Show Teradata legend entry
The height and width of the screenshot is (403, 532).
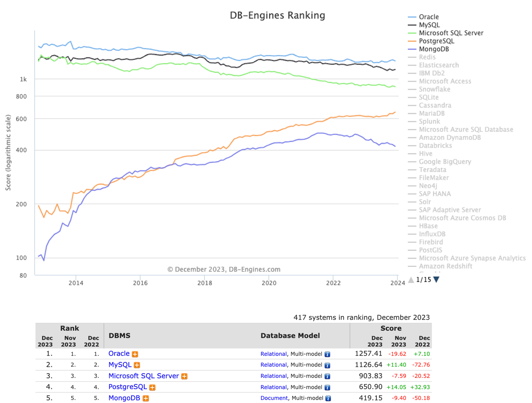pyautogui.click(x=427, y=170)
